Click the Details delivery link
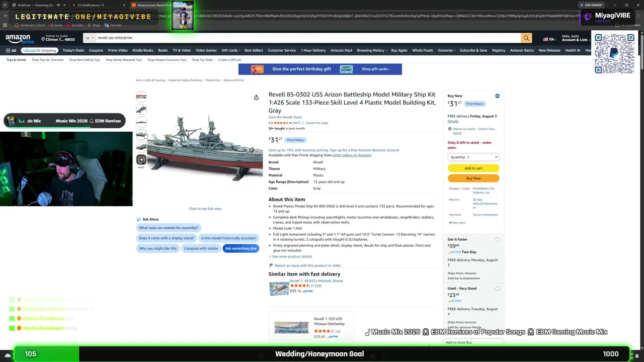This screenshot has height=362, width=644. [x=453, y=121]
